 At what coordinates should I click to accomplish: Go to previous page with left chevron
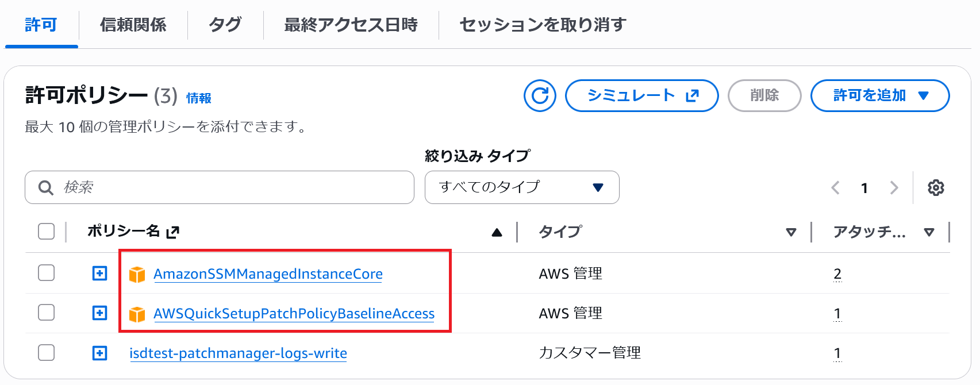click(836, 188)
